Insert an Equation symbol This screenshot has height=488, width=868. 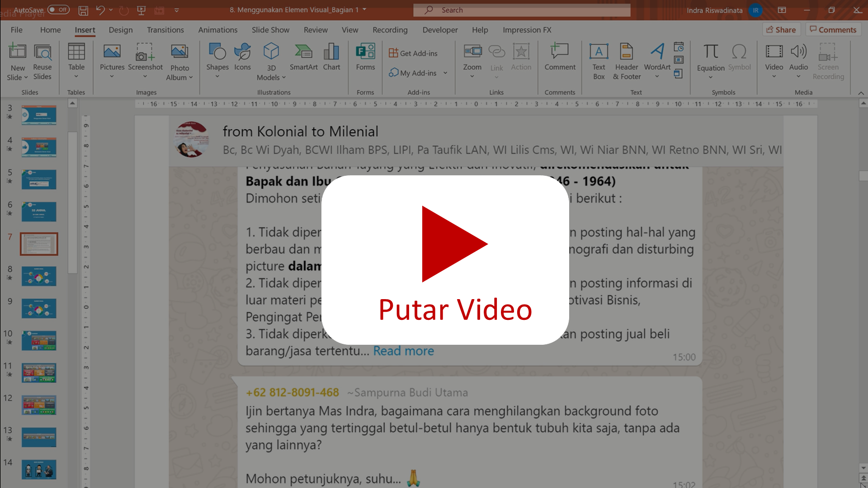click(710, 52)
